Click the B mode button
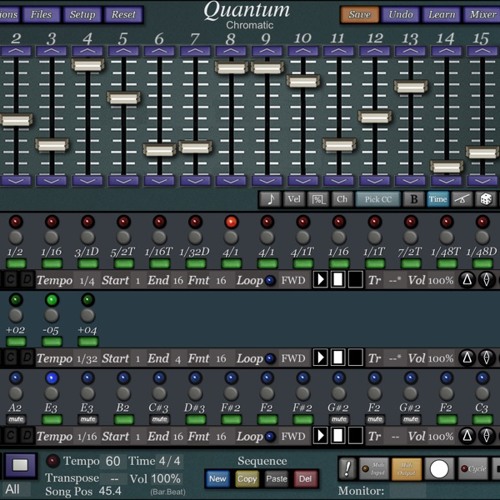500x500 pixels. (x=414, y=199)
